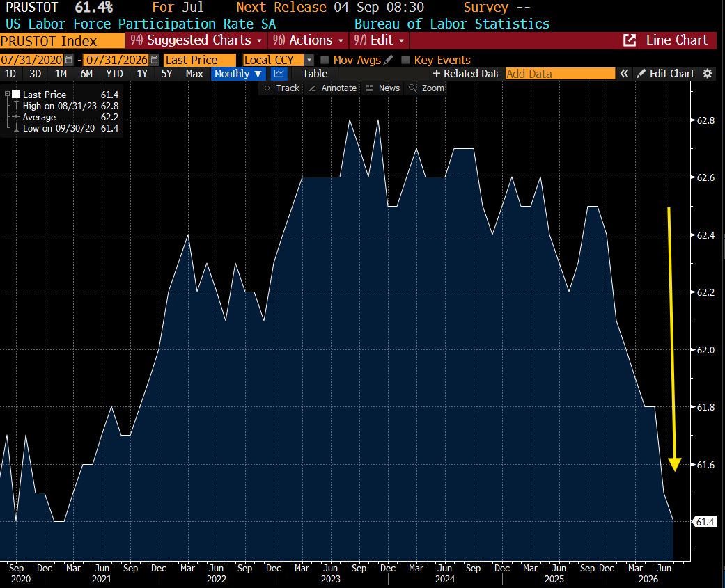Click the 2023 x-axis year label
This screenshot has height=588, width=725.
(331, 579)
